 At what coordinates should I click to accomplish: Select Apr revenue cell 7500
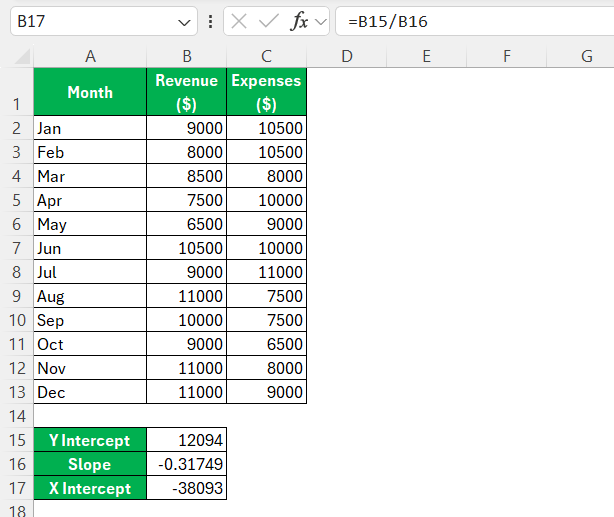pyautogui.click(x=187, y=200)
